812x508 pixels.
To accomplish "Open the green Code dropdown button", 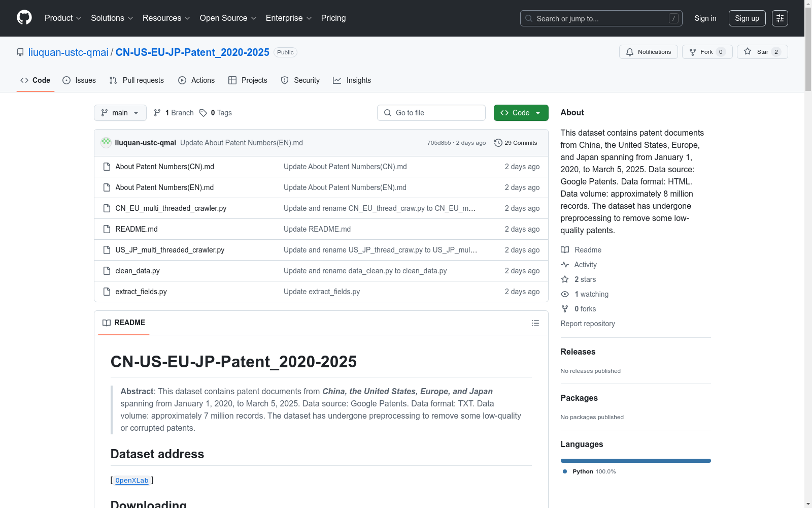I will [521, 113].
